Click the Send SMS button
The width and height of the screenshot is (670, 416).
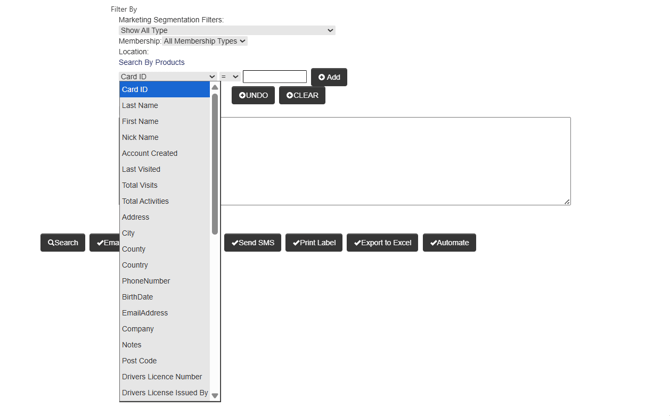(x=252, y=243)
